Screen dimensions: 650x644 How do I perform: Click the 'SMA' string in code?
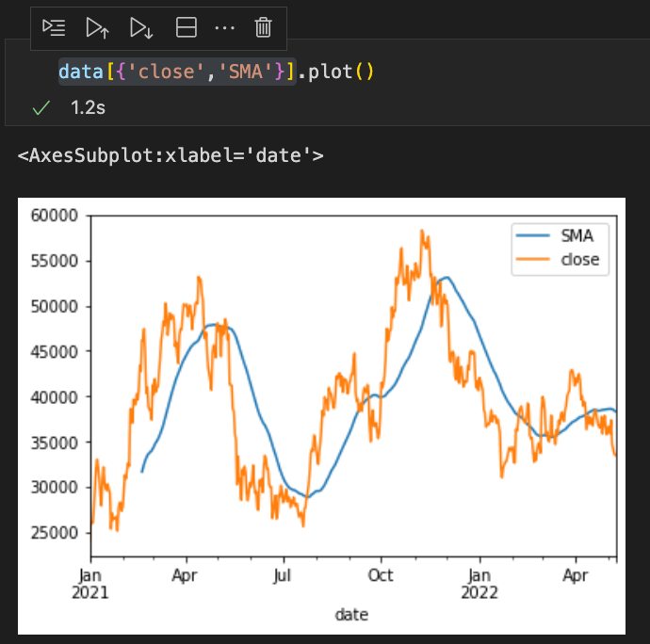246,72
